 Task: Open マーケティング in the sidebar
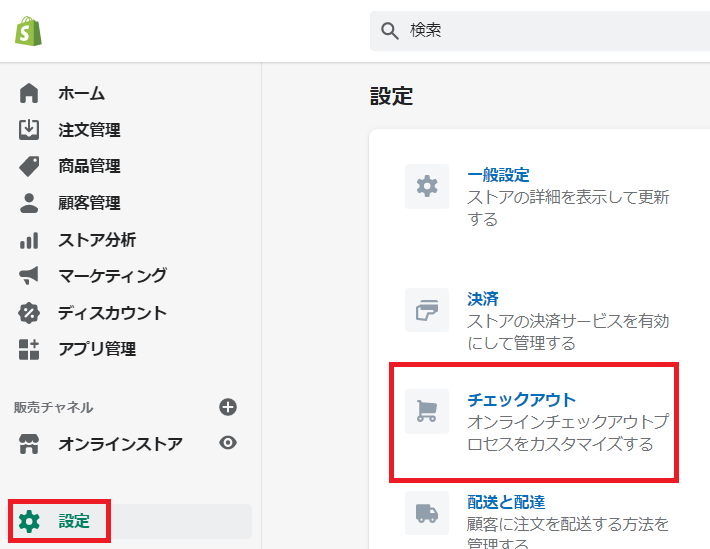click(x=112, y=275)
